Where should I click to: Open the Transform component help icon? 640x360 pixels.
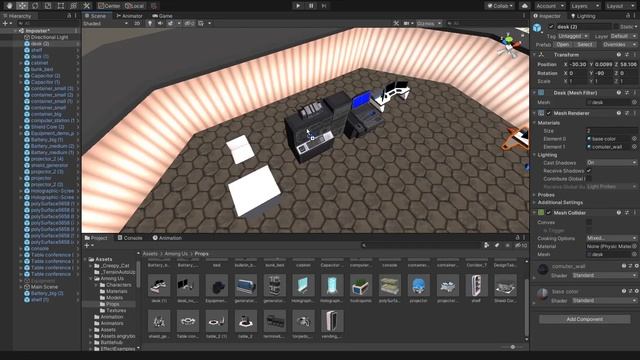click(619, 54)
